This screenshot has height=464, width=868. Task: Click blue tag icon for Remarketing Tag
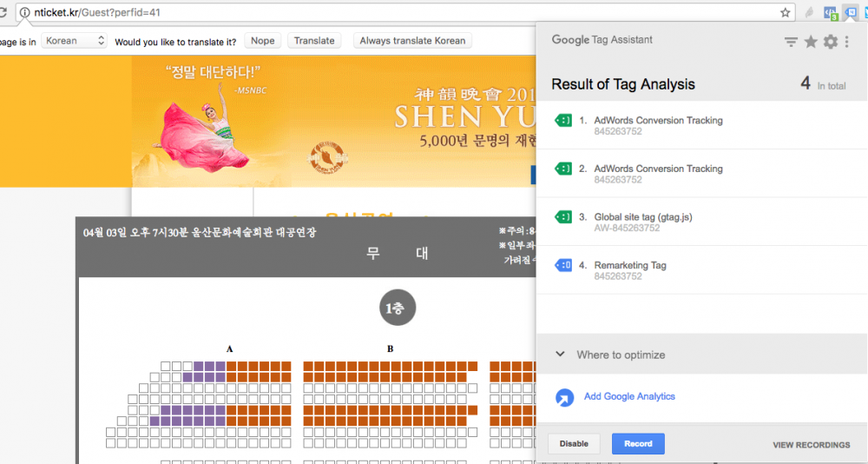(563, 265)
